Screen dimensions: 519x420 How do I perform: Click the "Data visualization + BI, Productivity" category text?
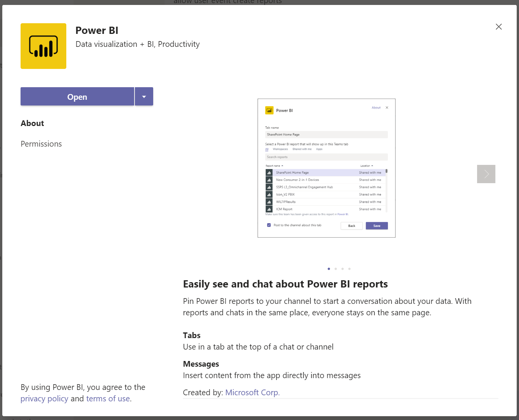138,44
